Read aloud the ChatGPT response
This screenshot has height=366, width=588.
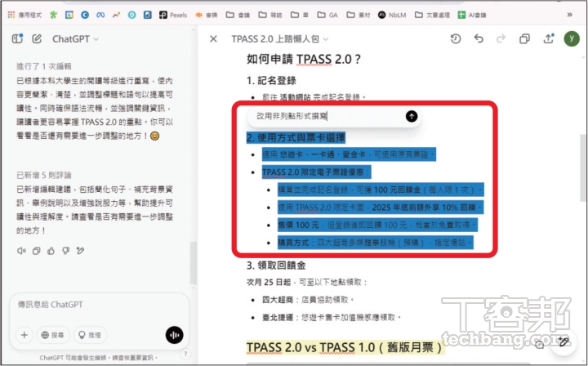(x=21, y=251)
